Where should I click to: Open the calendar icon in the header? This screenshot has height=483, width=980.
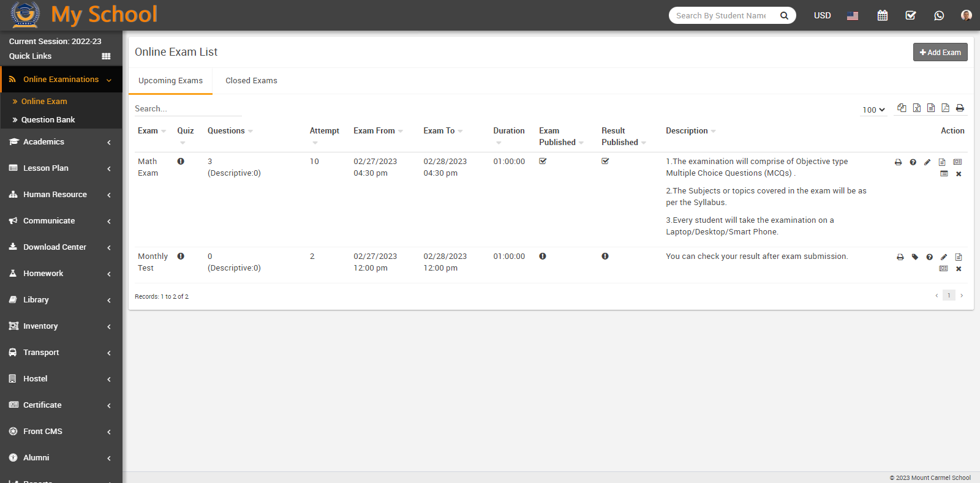(882, 15)
